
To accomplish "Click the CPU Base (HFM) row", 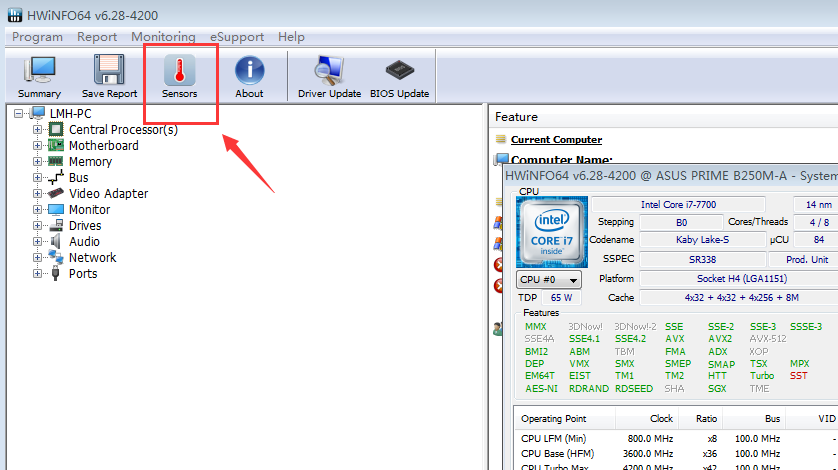I will pyautogui.click(x=676, y=453).
